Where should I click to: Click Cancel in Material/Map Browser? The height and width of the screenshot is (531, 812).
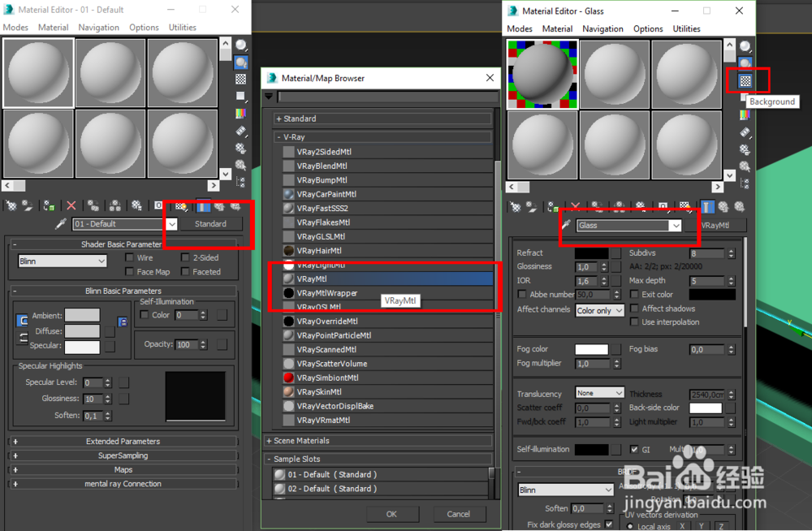click(x=458, y=514)
